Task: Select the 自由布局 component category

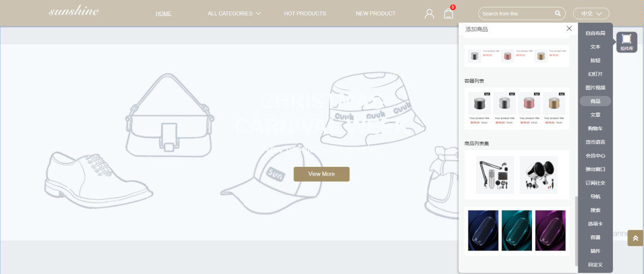Action: point(595,33)
